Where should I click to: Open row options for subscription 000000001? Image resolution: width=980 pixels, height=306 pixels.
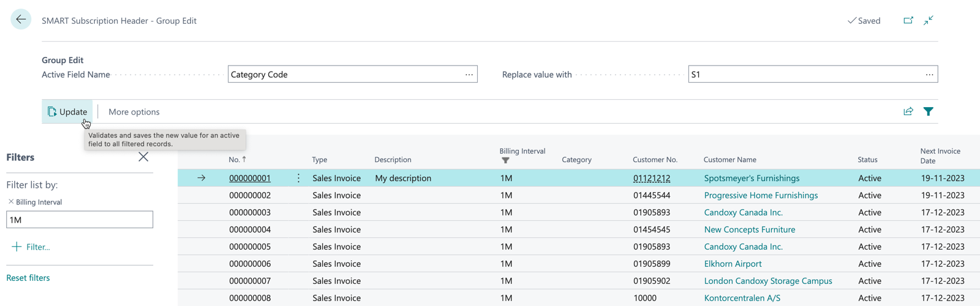(298, 178)
